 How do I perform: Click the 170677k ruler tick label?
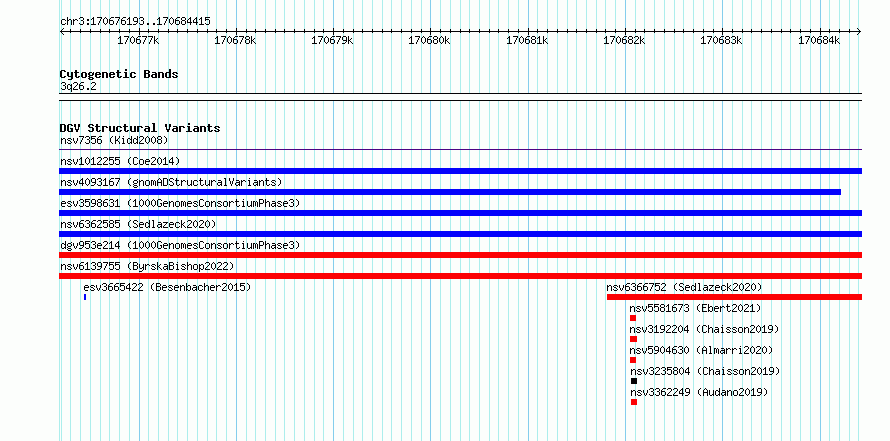click(x=138, y=40)
